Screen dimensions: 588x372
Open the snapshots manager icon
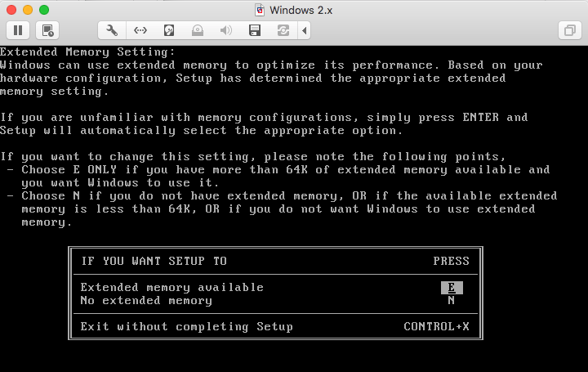[47, 30]
